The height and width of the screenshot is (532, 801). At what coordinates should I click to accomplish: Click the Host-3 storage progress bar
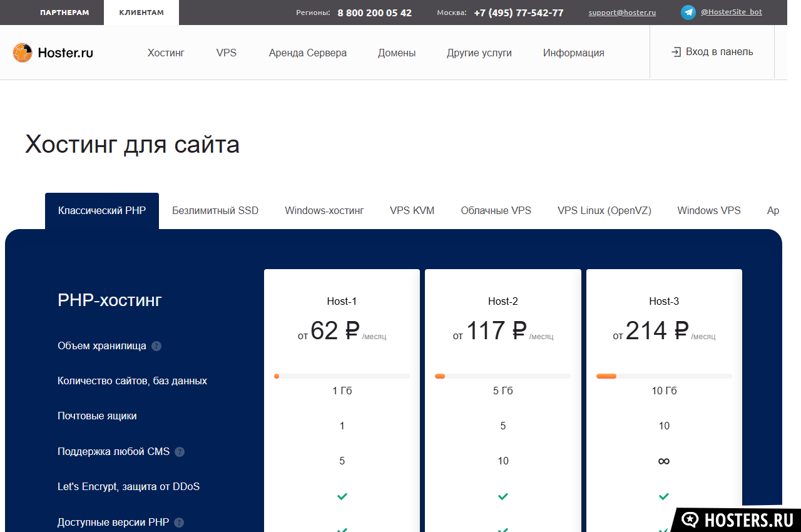(663, 376)
